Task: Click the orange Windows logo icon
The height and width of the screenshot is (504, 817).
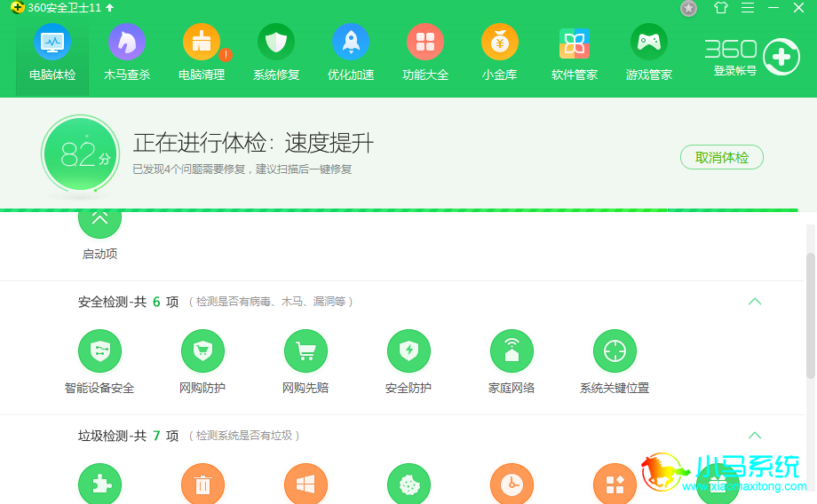Action: pyautogui.click(x=305, y=484)
